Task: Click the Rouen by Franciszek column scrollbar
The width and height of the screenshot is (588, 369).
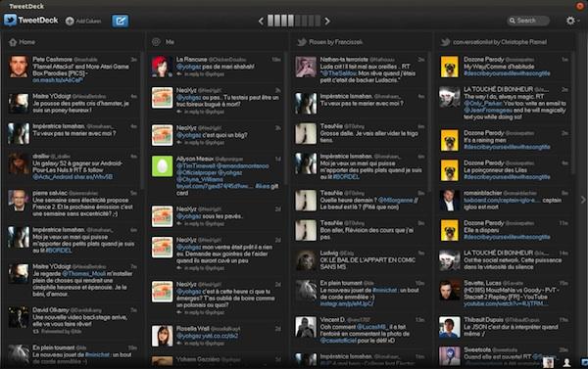Action: pyautogui.click(x=430, y=122)
